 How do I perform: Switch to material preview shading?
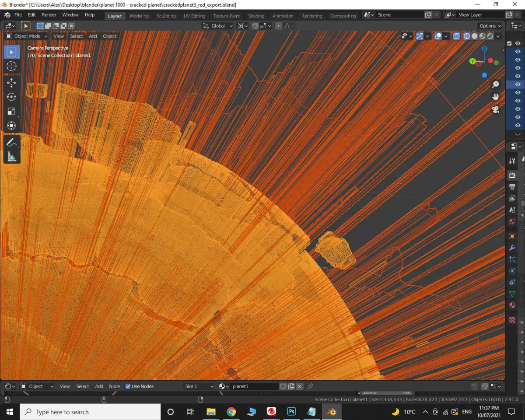point(483,36)
